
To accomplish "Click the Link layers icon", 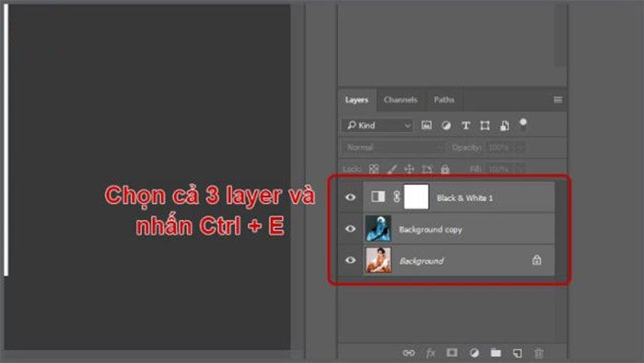I will (408, 353).
